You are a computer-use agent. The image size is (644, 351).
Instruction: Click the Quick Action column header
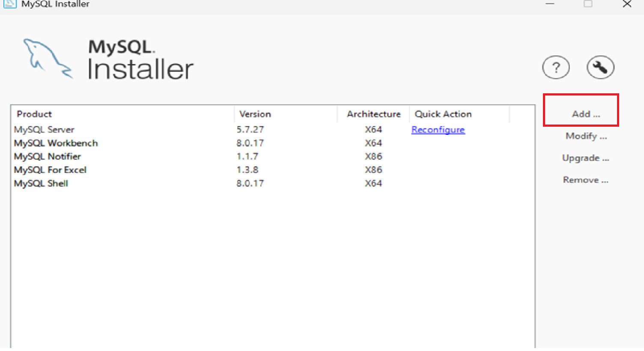tap(459, 114)
